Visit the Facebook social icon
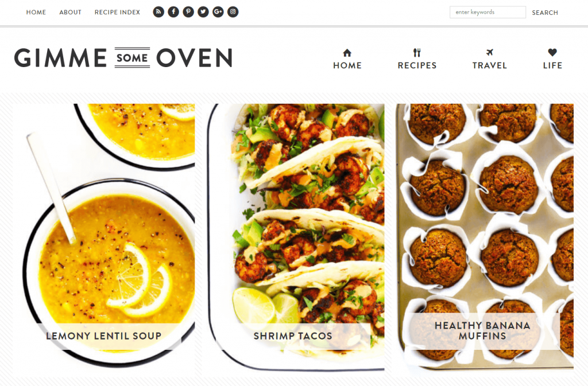Screen dimensions: 588x386 [173, 12]
